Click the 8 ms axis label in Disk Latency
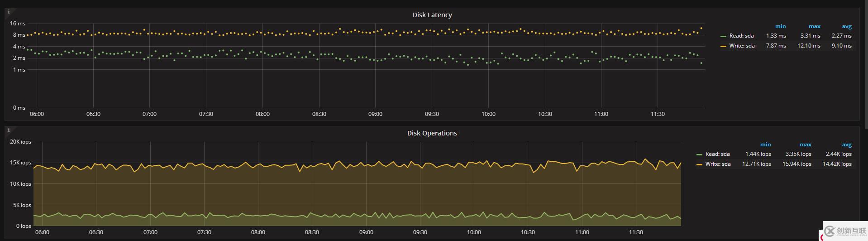The height and width of the screenshot is (241, 868). tap(19, 35)
